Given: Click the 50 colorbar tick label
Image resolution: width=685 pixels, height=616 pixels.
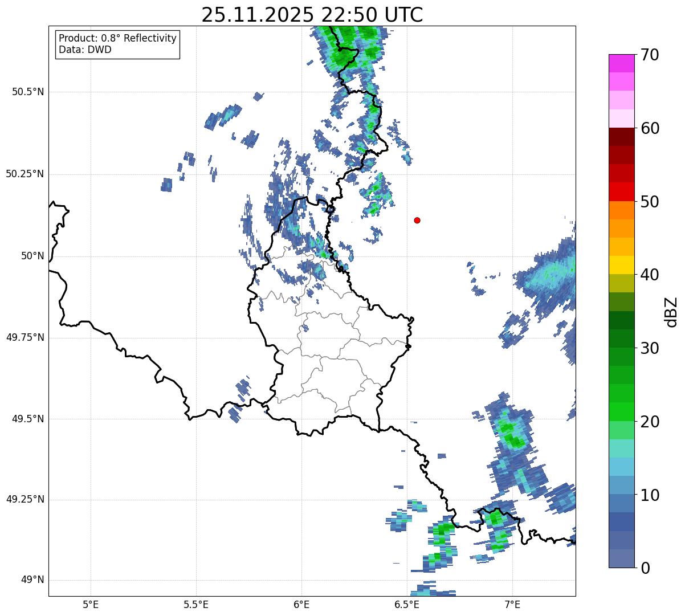Looking at the screenshot, I should click(x=650, y=202).
